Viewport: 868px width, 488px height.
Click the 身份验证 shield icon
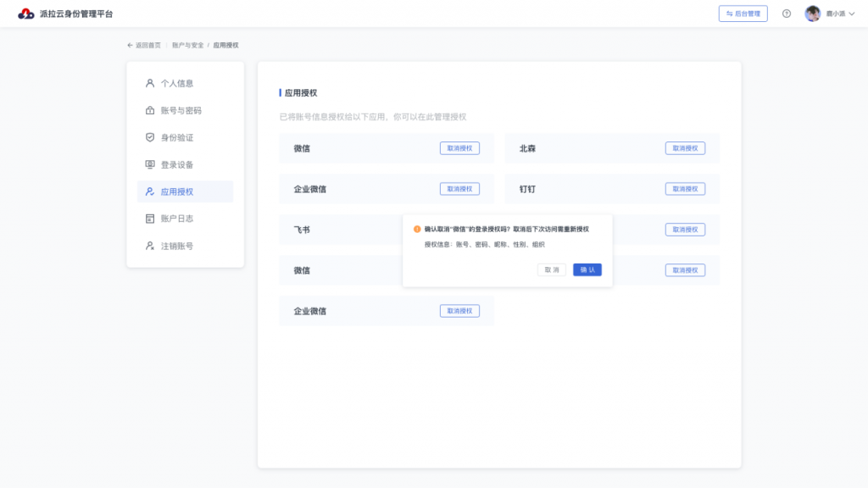click(149, 137)
